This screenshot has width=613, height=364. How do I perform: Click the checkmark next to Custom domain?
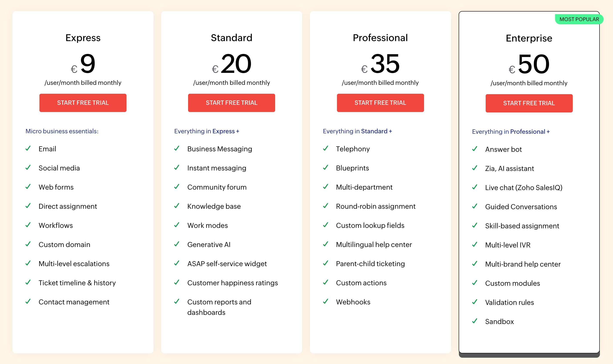[x=28, y=244]
